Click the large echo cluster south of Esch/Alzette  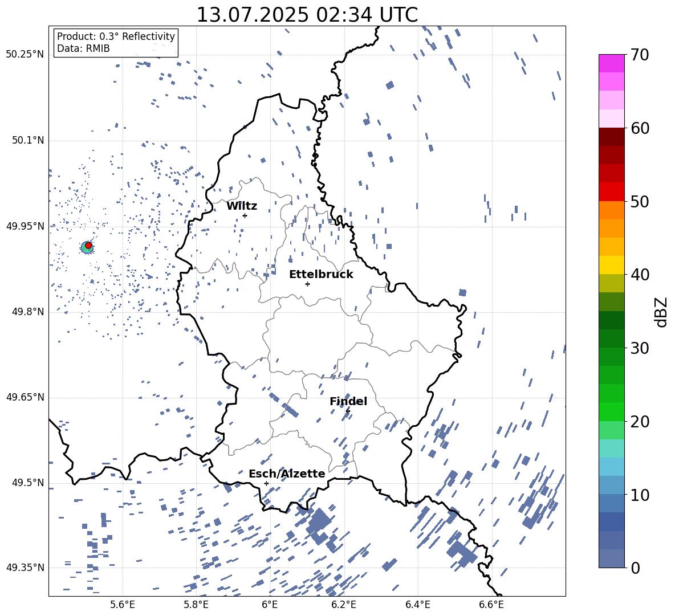coord(319,525)
